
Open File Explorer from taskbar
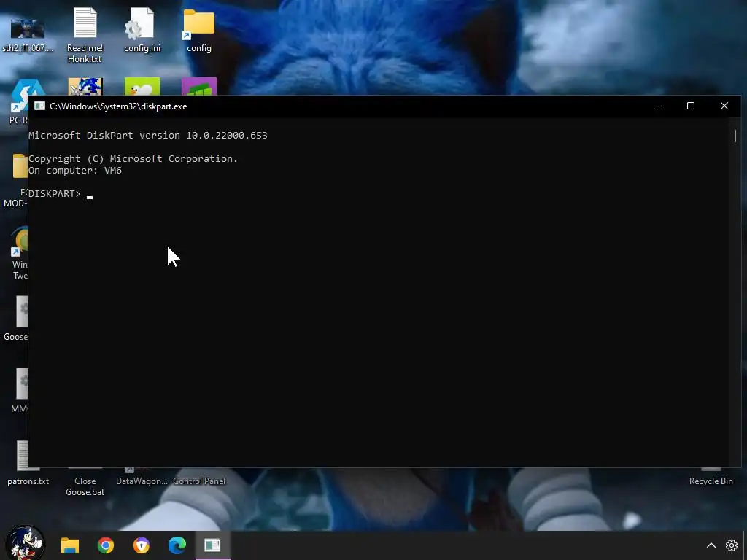[x=70, y=545]
